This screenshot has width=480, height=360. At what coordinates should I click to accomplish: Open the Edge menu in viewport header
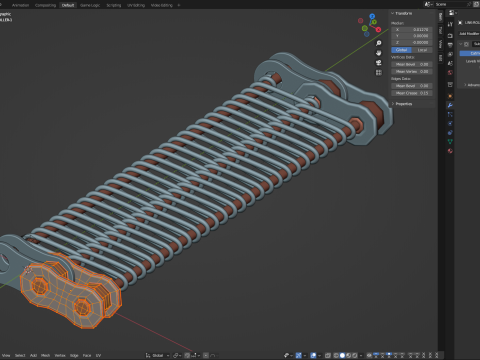[74, 355]
